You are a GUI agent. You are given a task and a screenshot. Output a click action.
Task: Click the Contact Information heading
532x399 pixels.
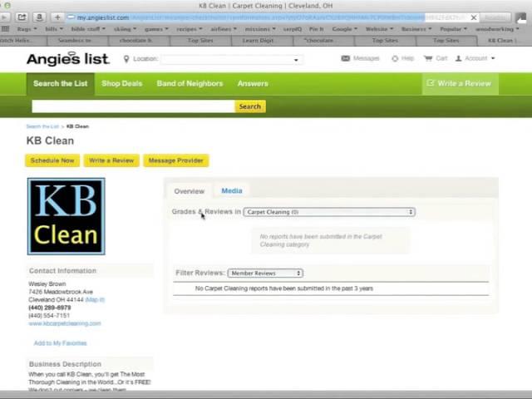63,271
